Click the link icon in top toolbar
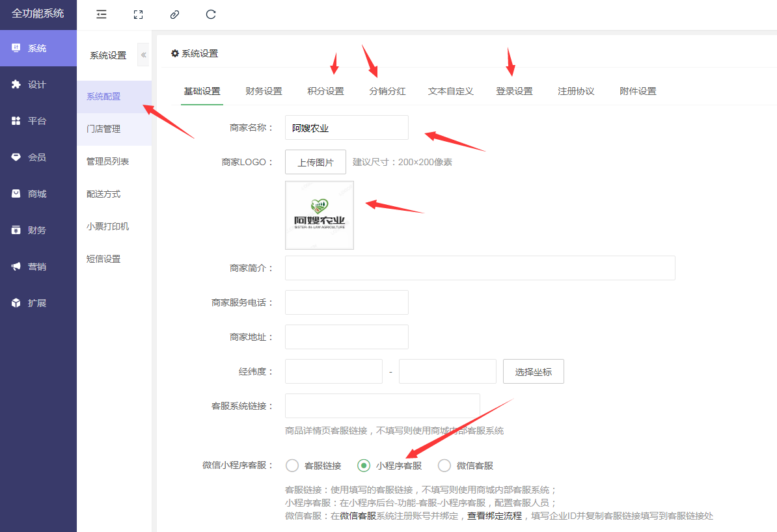This screenshot has height=532, width=777. click(x=174, y=14)
